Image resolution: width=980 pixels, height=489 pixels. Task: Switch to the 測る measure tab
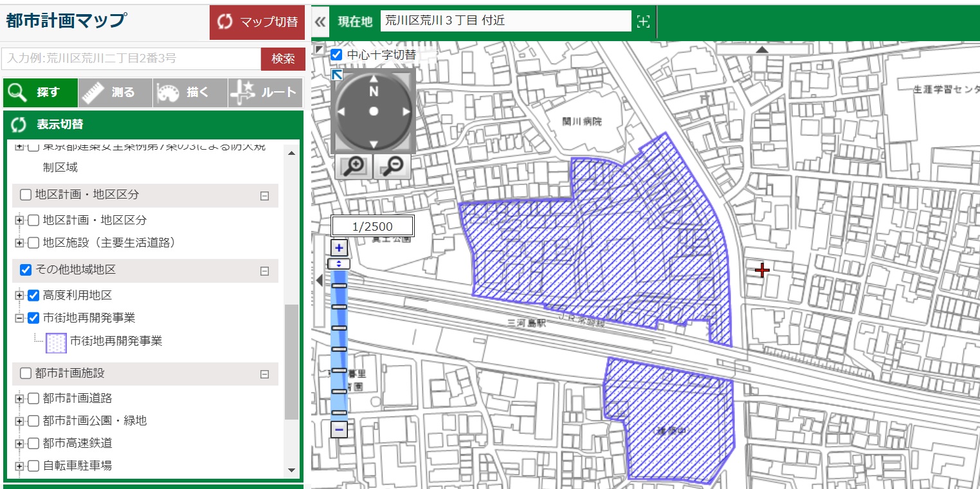pos(115,93)
